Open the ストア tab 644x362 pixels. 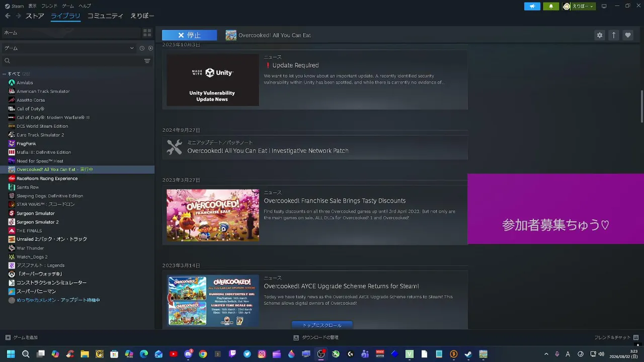[x=35, y=16]
